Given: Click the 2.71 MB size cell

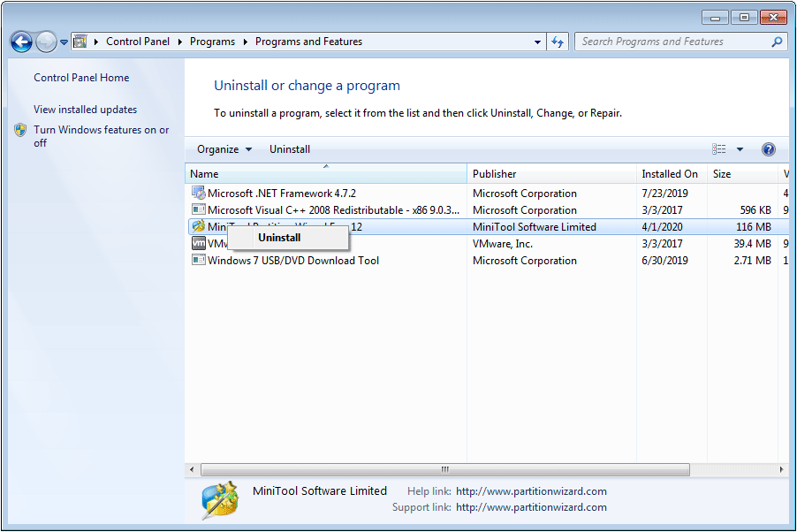Looking at the screenshot, I should 752,261.
